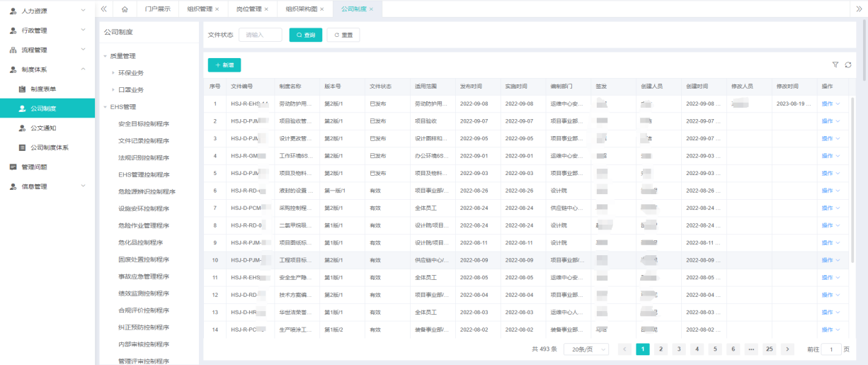Close the 岗位管理 tab
This screenshot has height=365, width=868.
266,9
